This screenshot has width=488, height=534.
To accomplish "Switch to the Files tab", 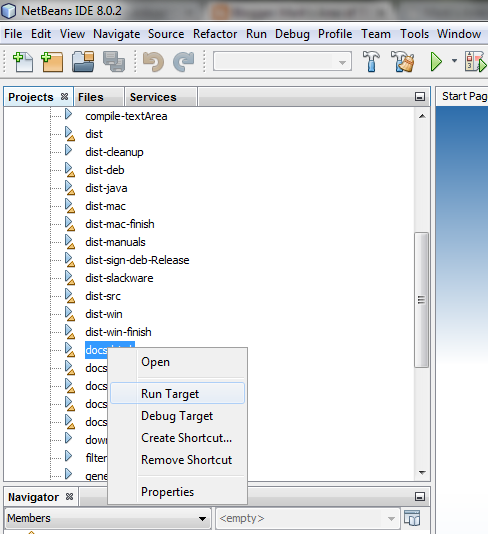I will (91, 97).
